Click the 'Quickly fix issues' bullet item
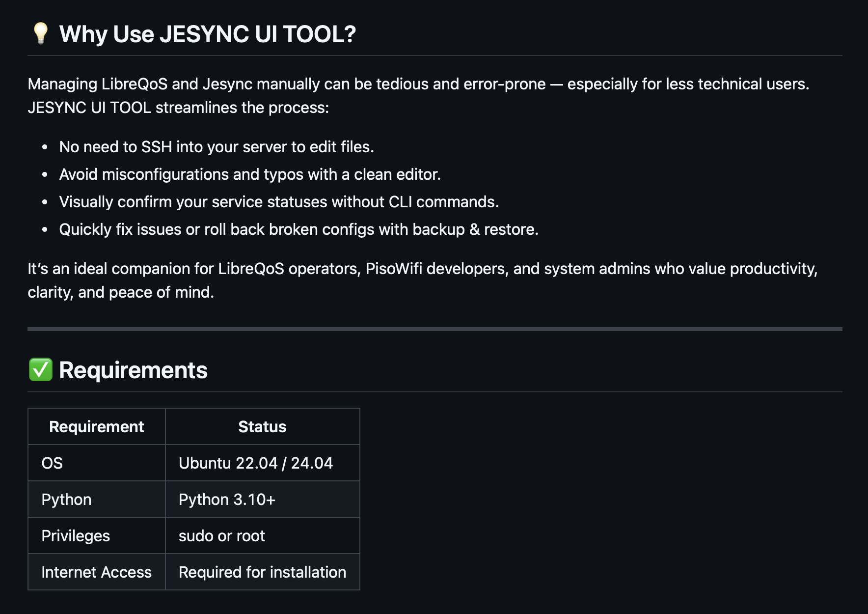The width and height of the screenshot is (868, 614). point(298,229)
